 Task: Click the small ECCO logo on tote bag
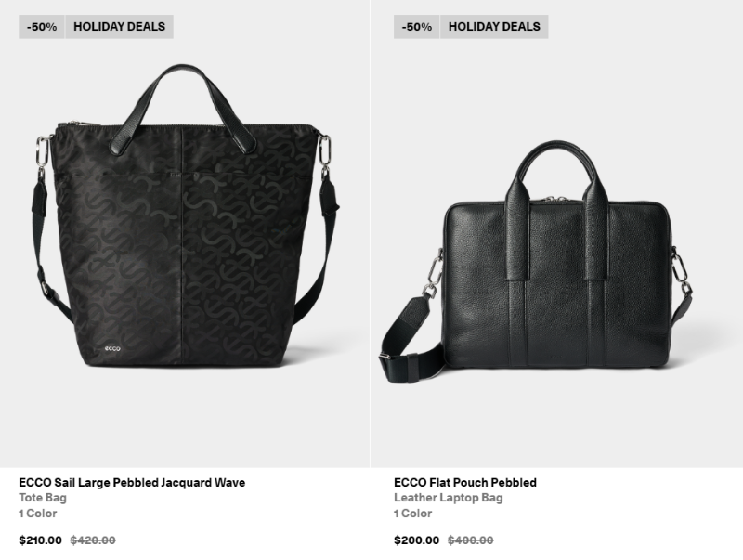tap(112, 348)
